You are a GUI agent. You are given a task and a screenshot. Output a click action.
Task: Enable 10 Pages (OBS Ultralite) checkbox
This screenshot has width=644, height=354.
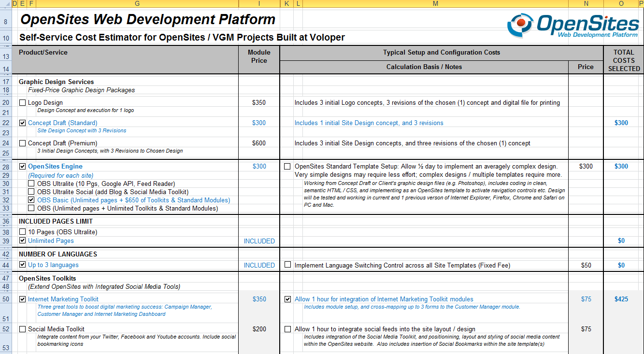click(x=22, y=232)
